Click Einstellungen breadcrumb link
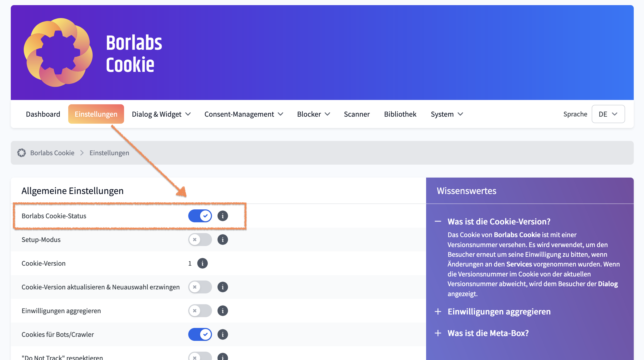This screenshot has width=644, height=360. pyautogui.click(x=109, y=153)
